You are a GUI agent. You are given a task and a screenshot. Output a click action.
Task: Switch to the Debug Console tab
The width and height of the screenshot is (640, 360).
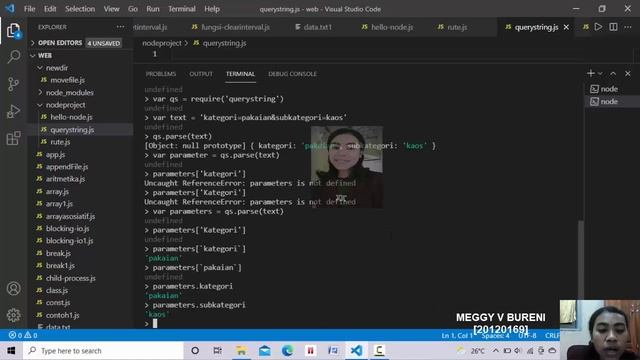[x=292, y=74]
